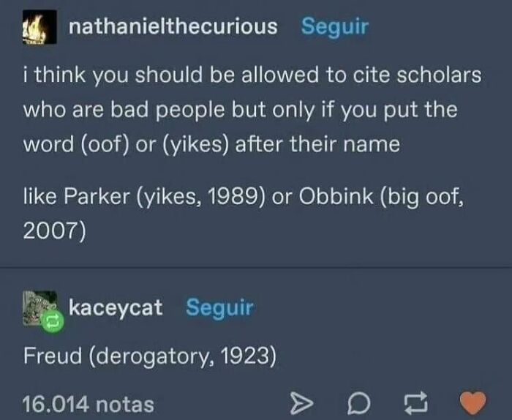Visit the kaceycat blog name
Screen dimensions: 512x420
[x=116, y=307]
